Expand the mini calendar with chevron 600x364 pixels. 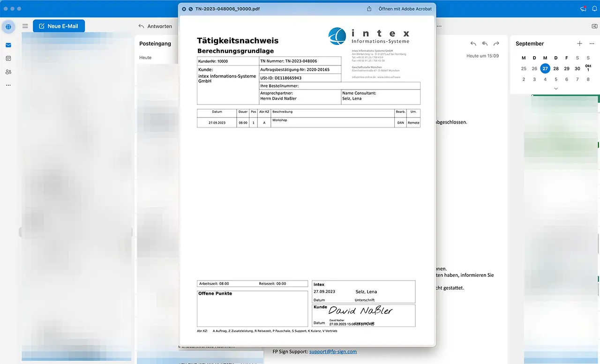tap(556, 89)
